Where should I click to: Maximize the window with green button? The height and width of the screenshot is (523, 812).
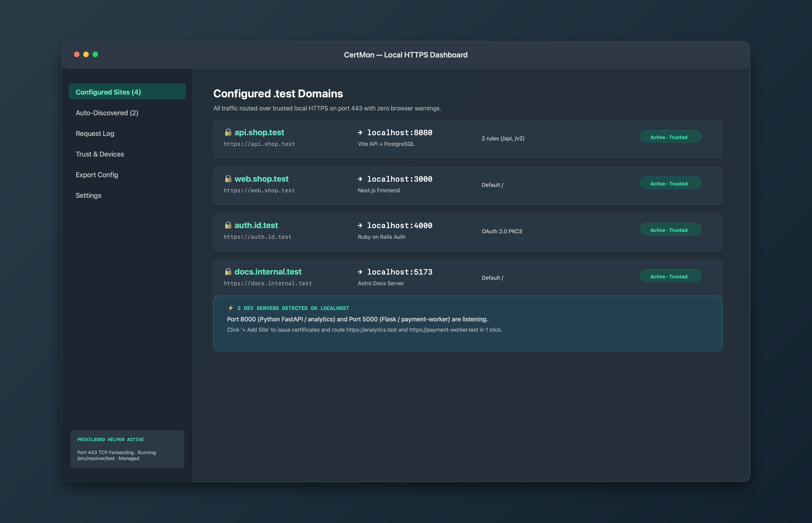[95, 54]
